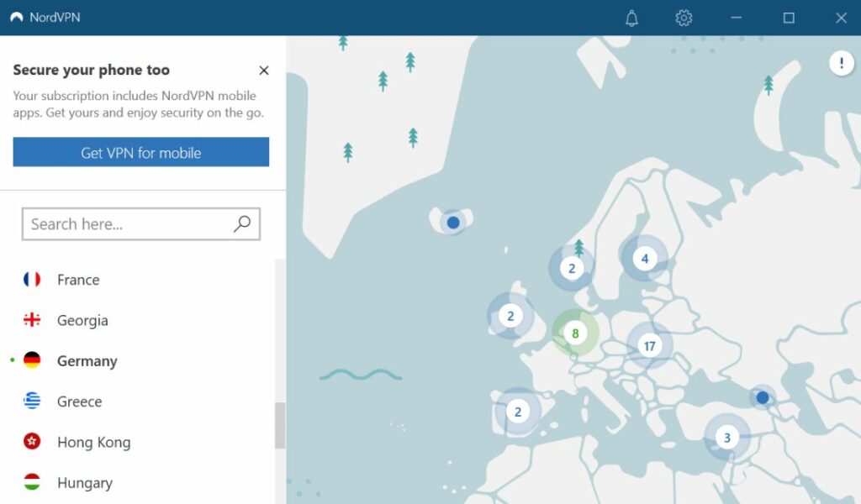Click the country list scrollbar thumb
The width and height of the screenshot is (861, 504).
pos(280,426)
